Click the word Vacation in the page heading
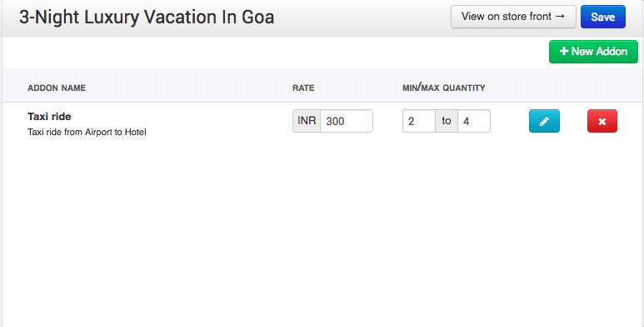The image size is (644, 327). point(180,18)
